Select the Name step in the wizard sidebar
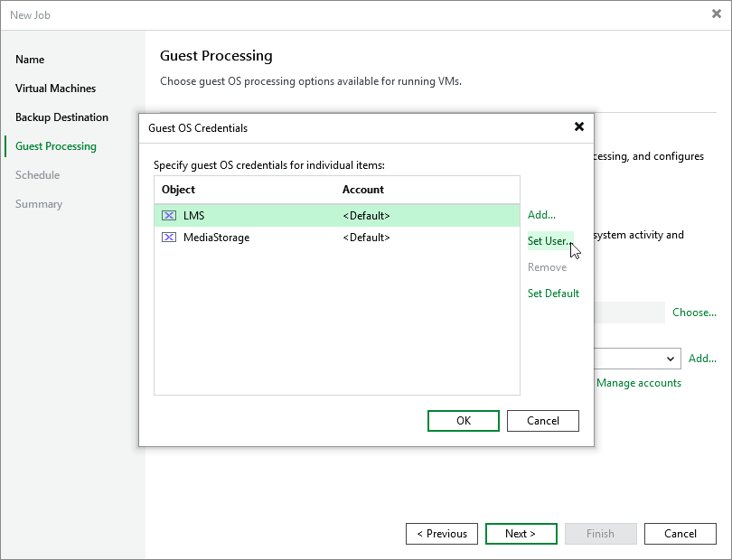The width and height of the screenshot is (732, 560). coord(30,59)
